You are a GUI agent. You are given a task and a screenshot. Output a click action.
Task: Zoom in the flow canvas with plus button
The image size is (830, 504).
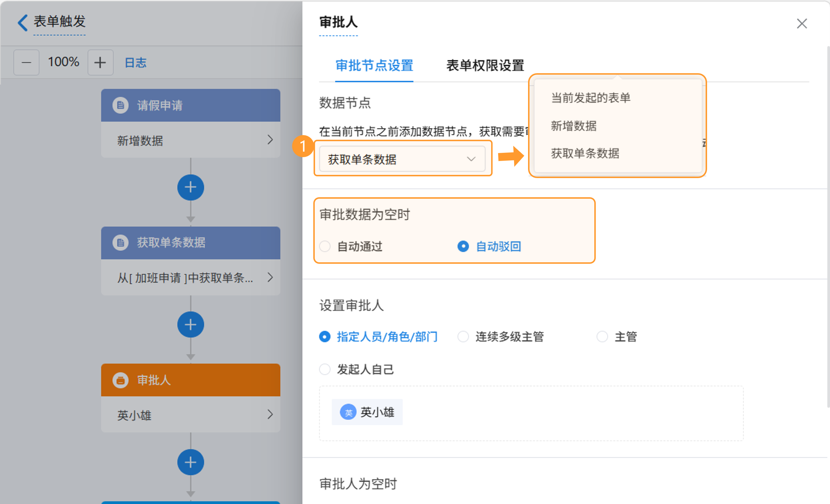[x=100, y=63]
